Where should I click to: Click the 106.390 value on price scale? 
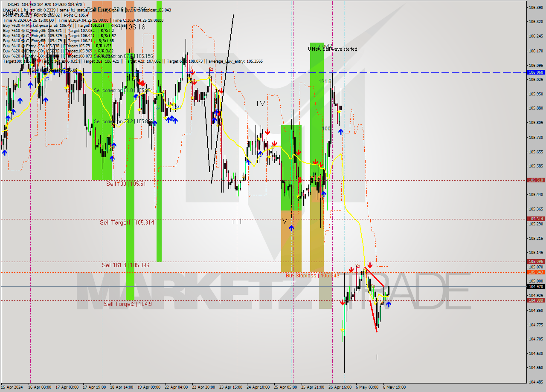point(536,7)
